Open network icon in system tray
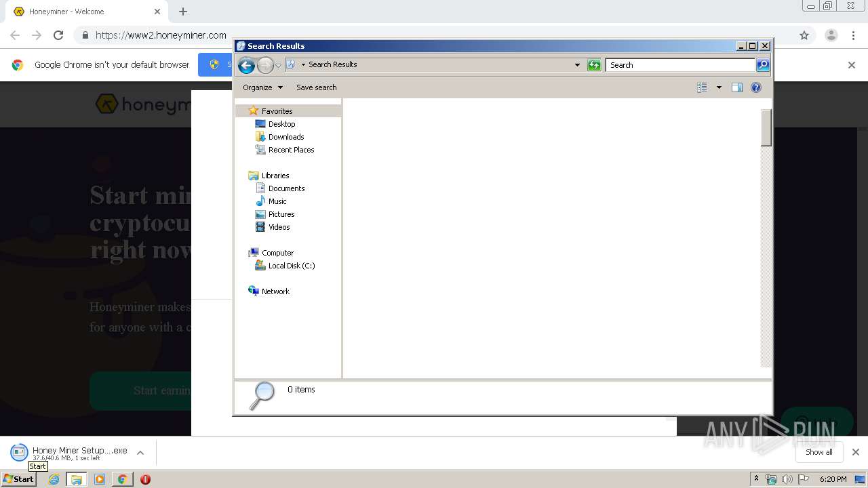 pos(771,479)
